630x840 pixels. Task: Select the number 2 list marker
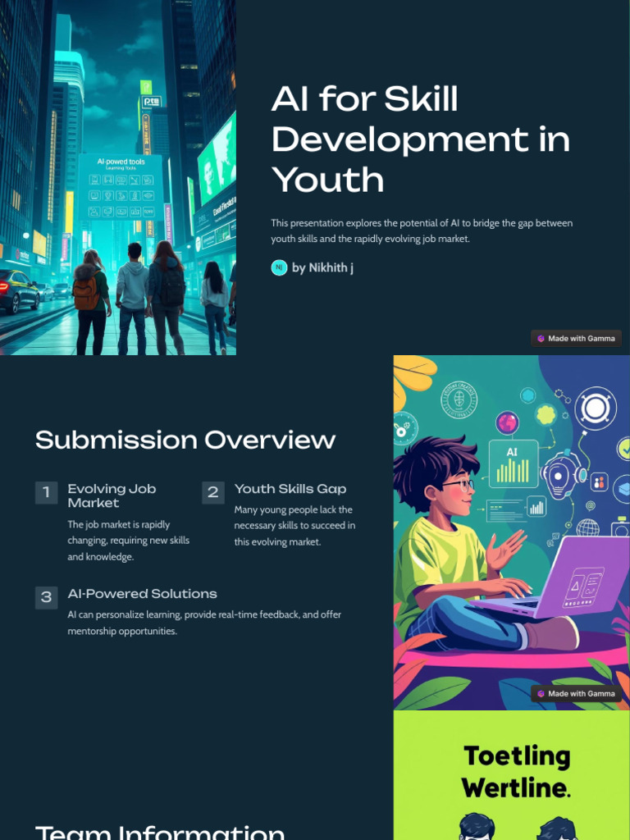point(212,492)
